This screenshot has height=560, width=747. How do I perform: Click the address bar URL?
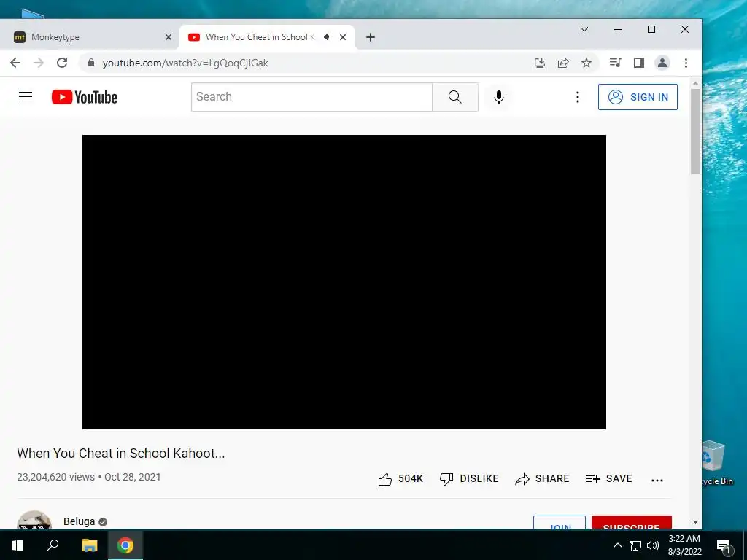[185, 63]
